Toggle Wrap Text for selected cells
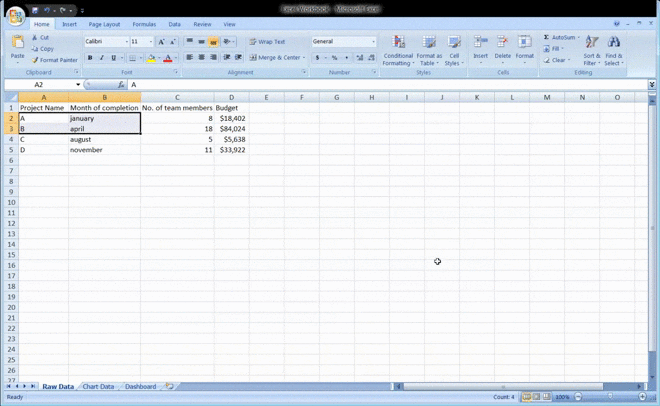This screenshot has height=406, width=660. click(267, 42)
